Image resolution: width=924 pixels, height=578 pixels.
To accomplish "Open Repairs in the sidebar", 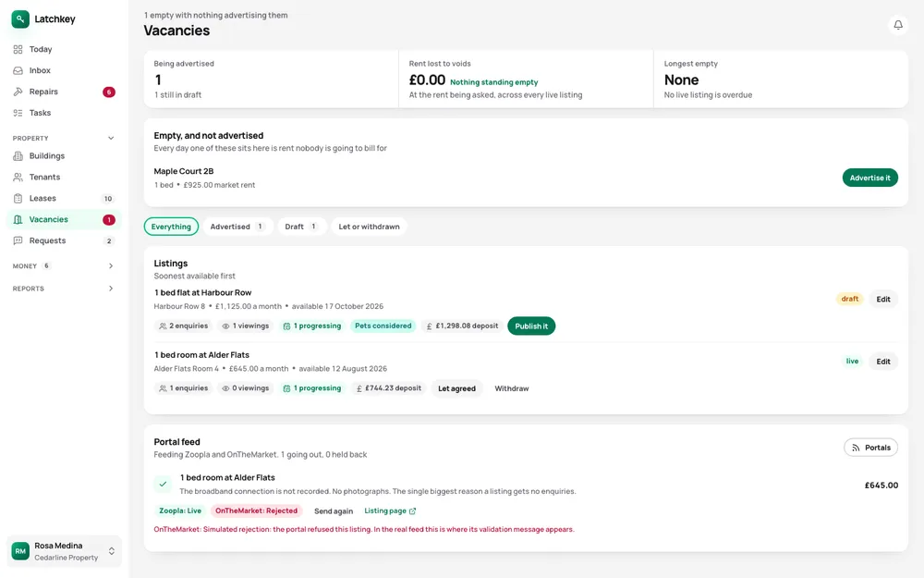I will click(x=64, y=92).
